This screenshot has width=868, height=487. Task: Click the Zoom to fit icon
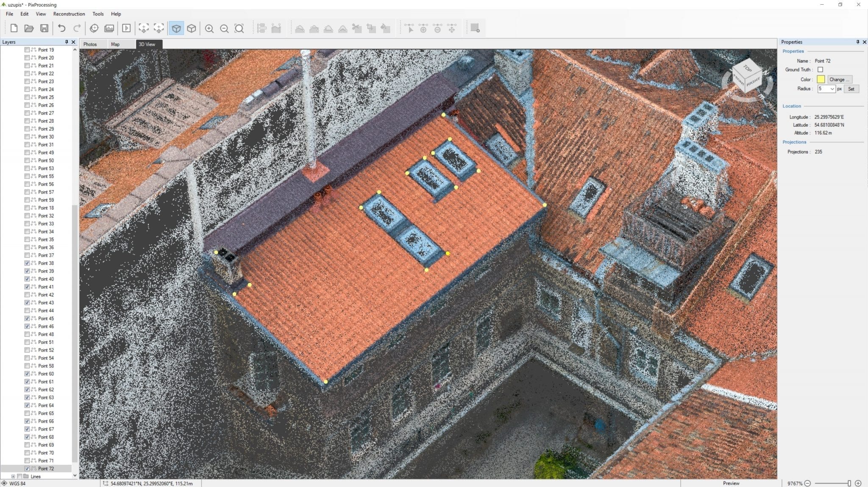click(239, 28)
